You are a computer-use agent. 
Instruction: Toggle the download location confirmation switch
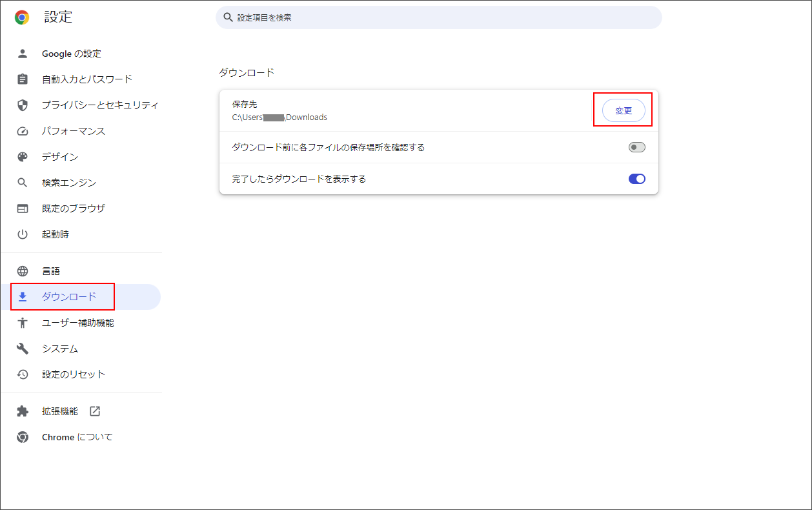click(636, 147)
